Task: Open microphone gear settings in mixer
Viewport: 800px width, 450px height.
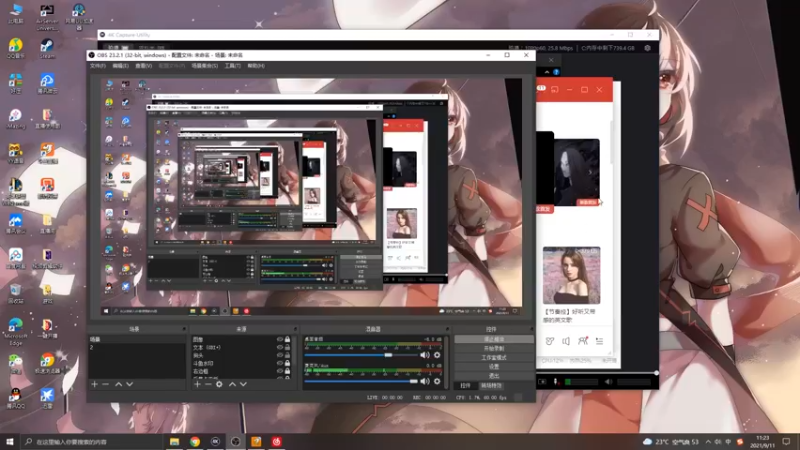Action: pos(437,381)
